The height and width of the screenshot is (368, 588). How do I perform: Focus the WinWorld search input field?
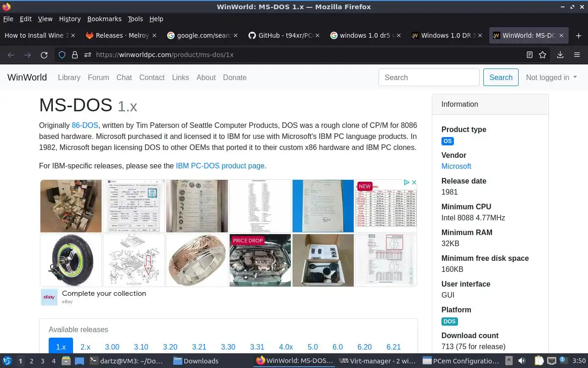coord(429,77)
